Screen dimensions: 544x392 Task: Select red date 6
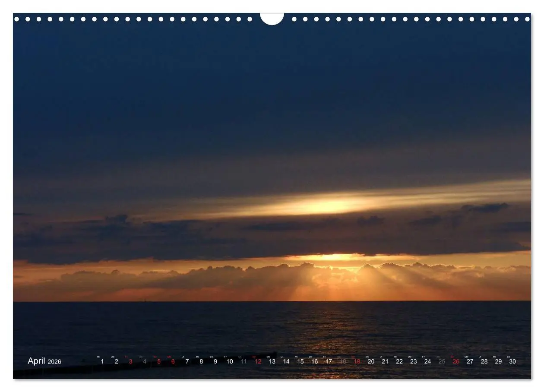click(173, 361)
